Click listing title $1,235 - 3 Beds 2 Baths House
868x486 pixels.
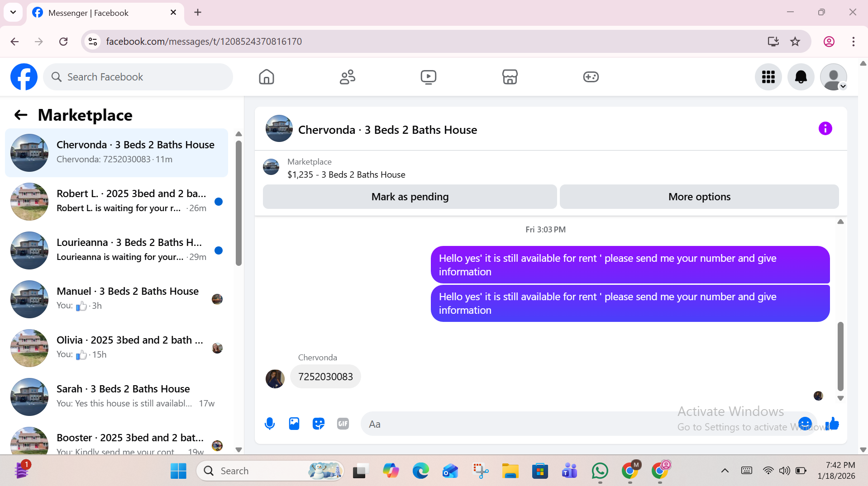[346, 175]
